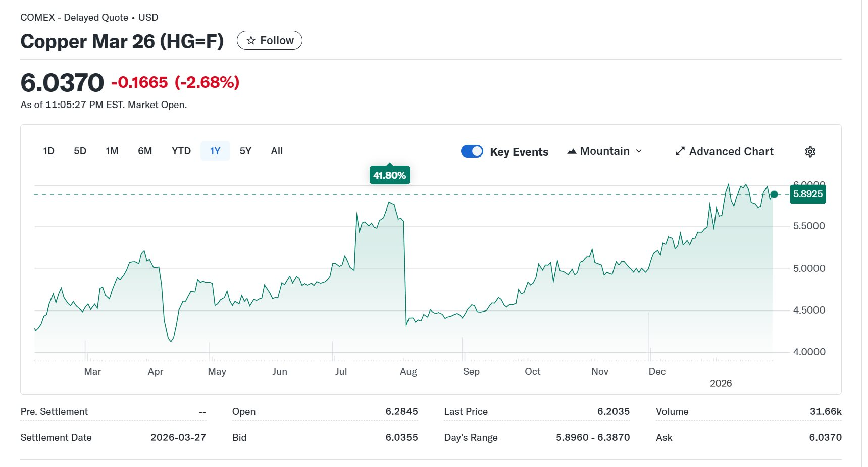Click the Advanced Chart expand arrow icon
The image size is (868, 467).
coord(680,151)
